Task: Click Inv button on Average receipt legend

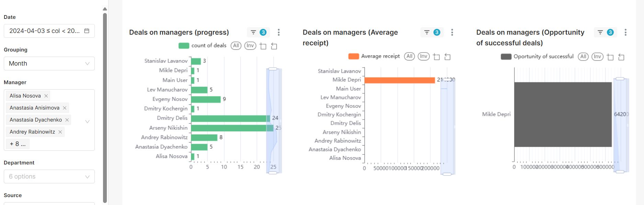Action: click(423, 56)
